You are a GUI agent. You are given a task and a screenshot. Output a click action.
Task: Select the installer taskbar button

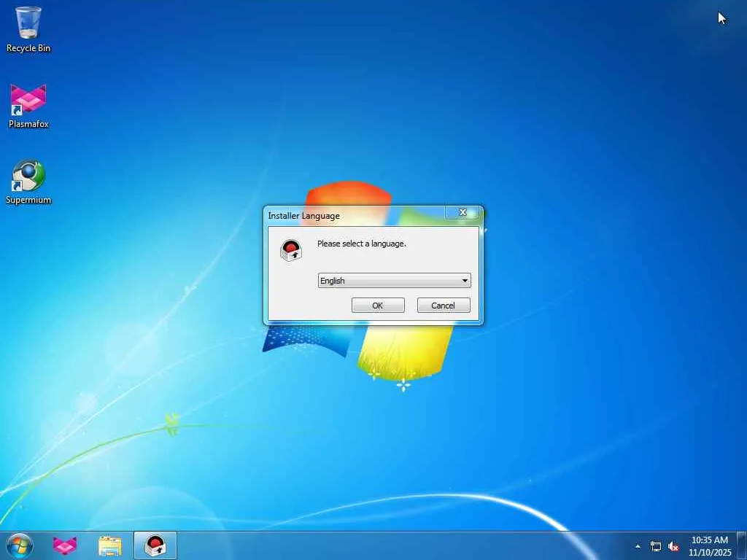click(x=155, y=545)
